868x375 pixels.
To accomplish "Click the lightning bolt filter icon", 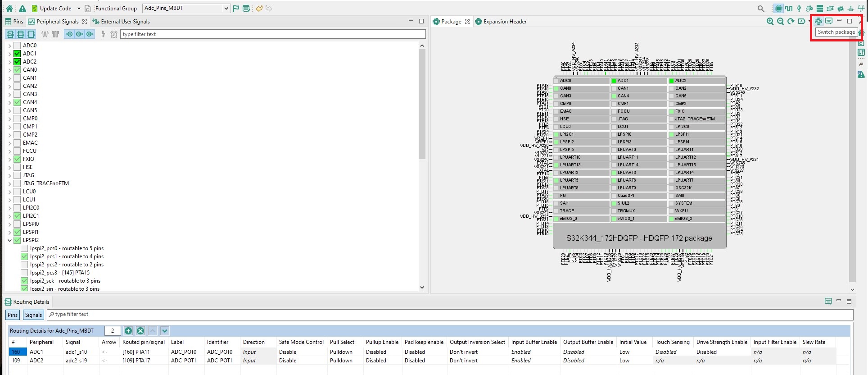I will click(103, 34).
